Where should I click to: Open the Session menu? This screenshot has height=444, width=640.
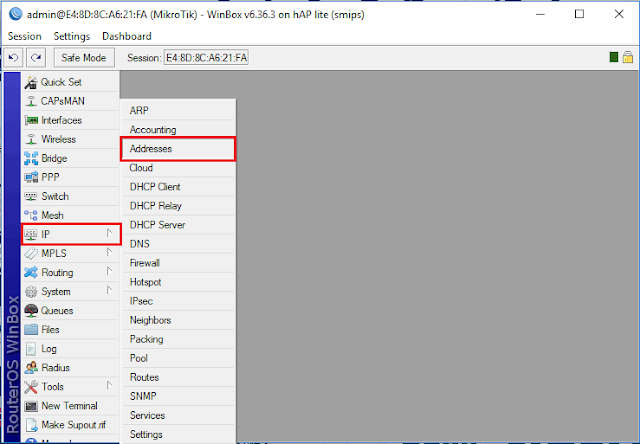pyautogui.click(x=24, y=36)
